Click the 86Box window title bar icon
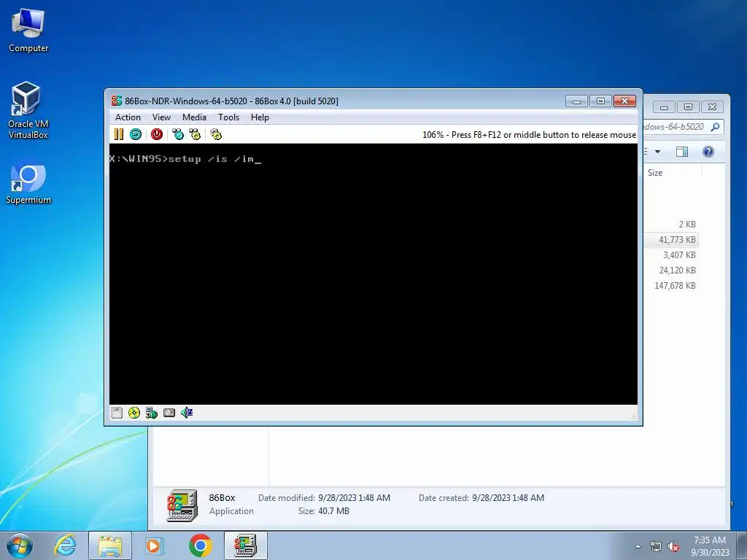This screenshot has height=560, width=747. (x=116, y=101)
